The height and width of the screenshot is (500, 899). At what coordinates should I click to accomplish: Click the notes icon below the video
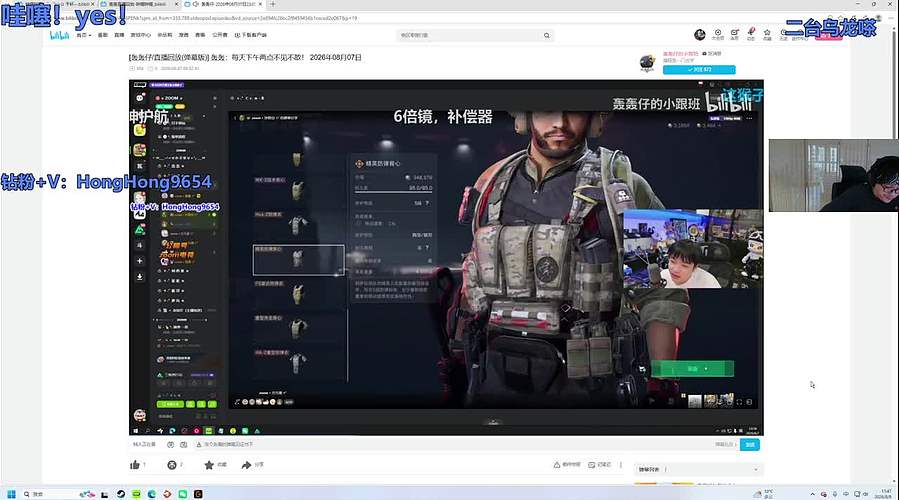592,465
